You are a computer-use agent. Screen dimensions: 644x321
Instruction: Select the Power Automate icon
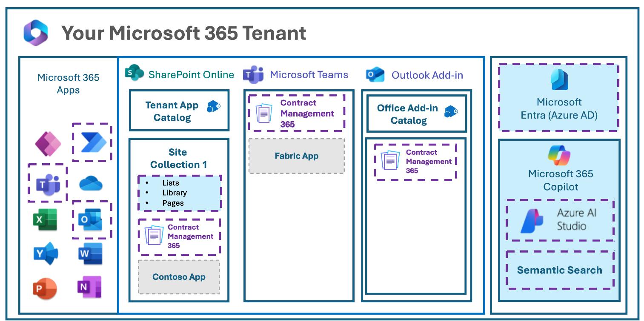point(92,142)
